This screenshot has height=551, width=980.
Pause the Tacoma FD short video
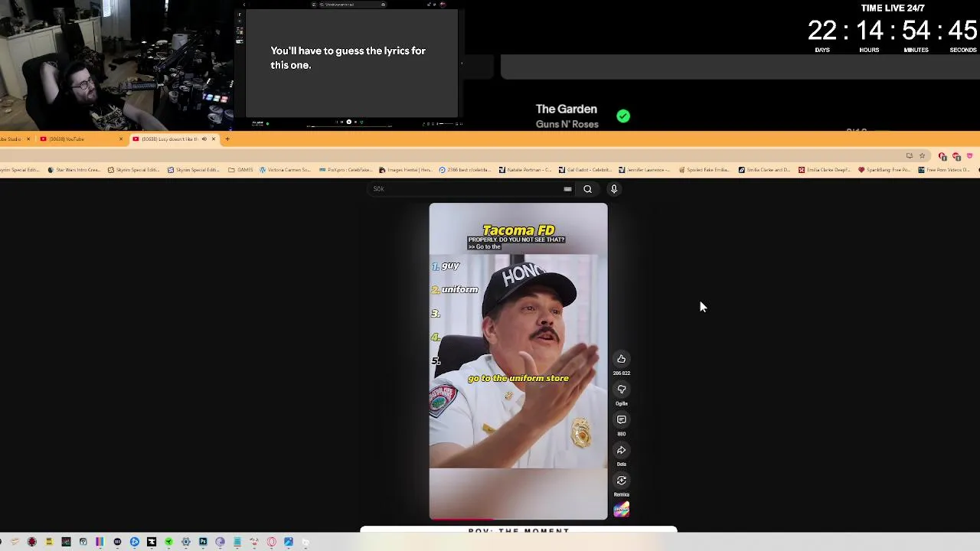[x=518, y=360]
